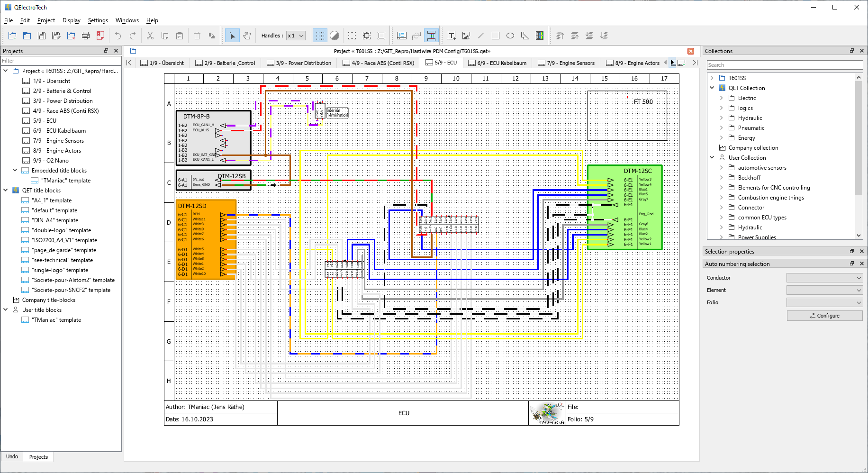This screenshot has width=868, height=473.
Task: Collapse the Embedded title blocks node
Action: pos(15,170)
